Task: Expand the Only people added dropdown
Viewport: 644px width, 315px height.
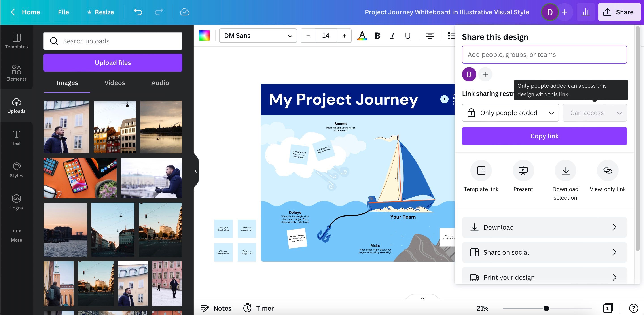Action: pos(510,113)
